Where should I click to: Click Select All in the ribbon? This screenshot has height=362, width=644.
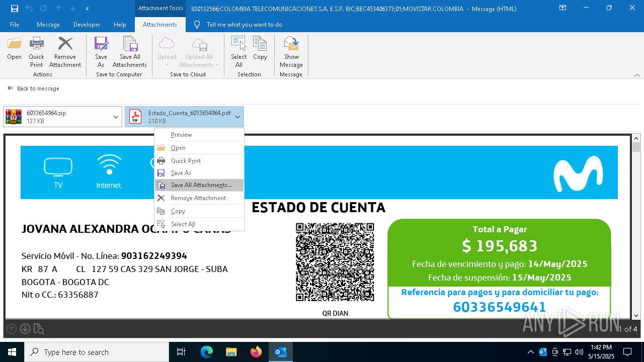(x=238, y=52)
